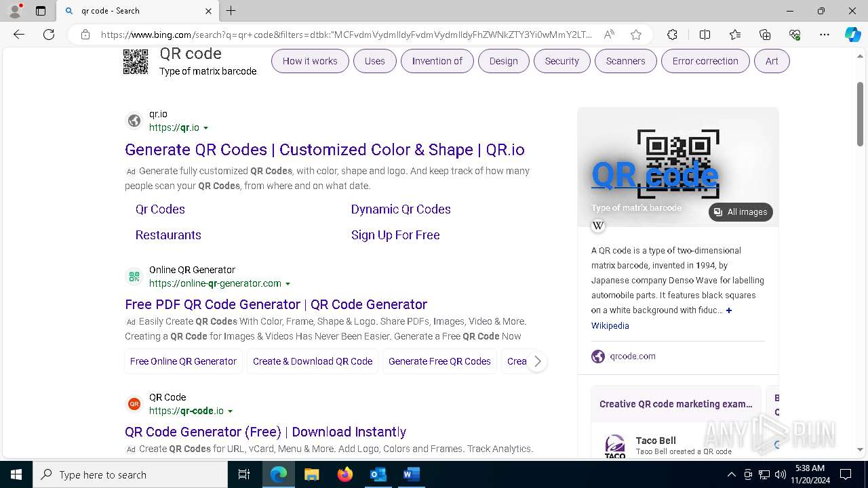Screen dimensions: 868x488
Task: Open Outlook from the taskbar
Action: [x=378, y=474]
